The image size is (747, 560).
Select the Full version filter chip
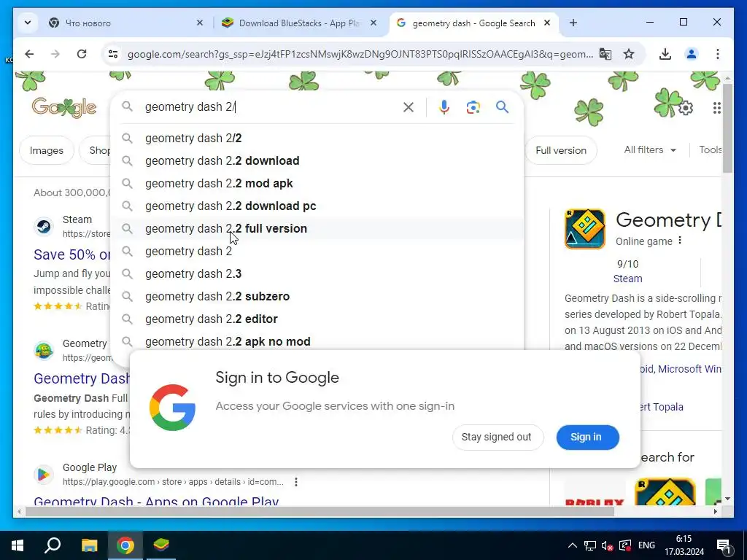[x=561, y=150]
